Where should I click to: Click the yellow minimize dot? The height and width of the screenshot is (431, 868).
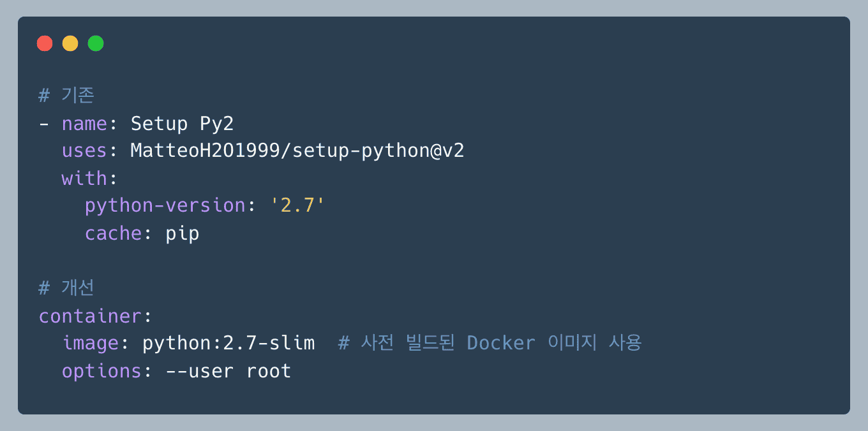(70, 43)
